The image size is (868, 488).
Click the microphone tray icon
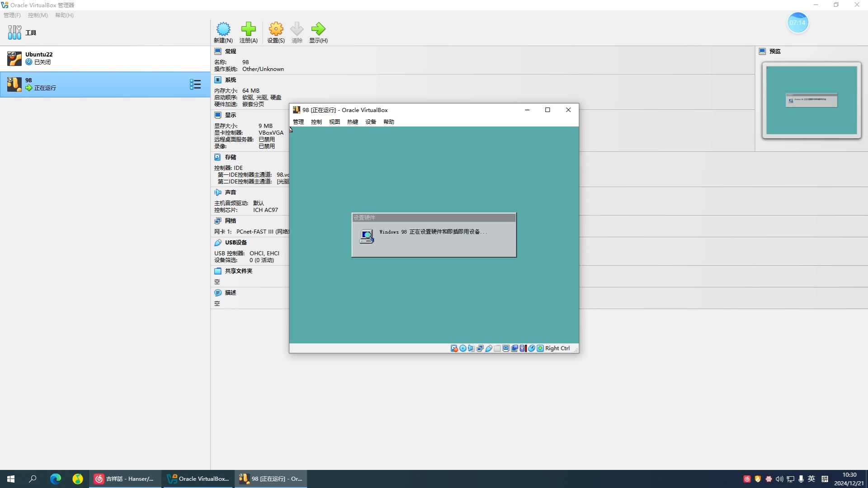801,479
